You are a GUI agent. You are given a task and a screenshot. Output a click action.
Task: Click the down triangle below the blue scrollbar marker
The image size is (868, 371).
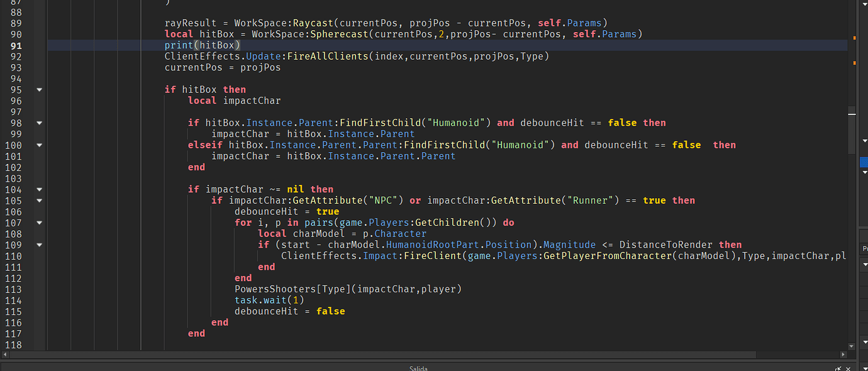click(x=864, y=172)
